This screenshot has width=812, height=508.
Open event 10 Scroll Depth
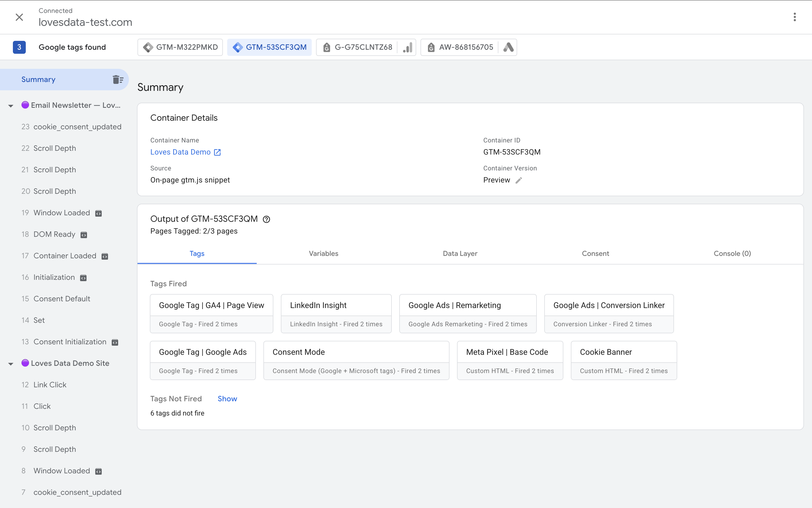pyautogui.click(x=49, y=428)
